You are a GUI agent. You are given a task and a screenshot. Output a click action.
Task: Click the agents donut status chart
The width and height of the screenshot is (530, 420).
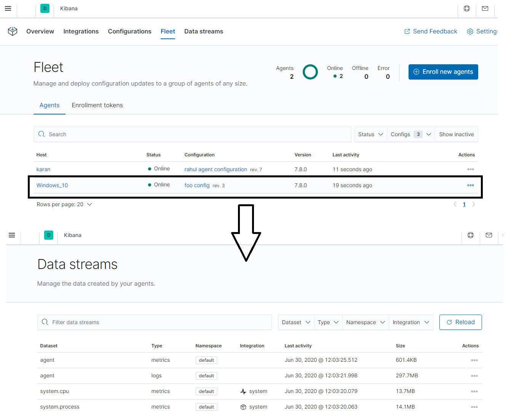click(x=310, y=72)
